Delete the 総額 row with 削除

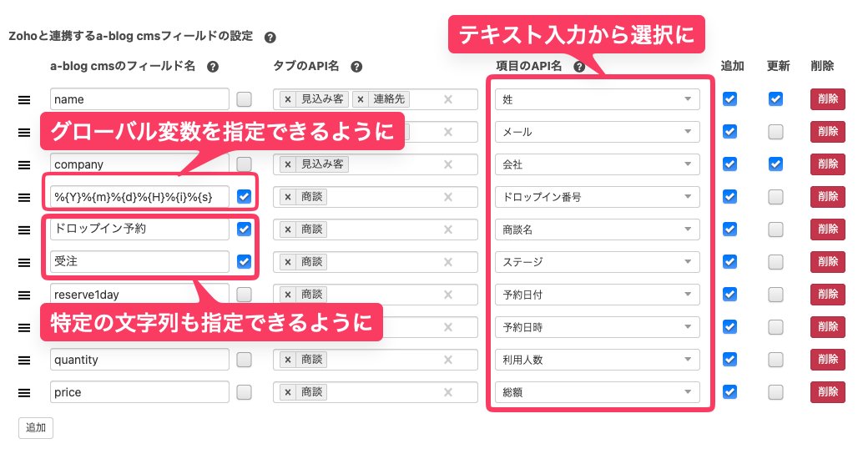[828, 392]
